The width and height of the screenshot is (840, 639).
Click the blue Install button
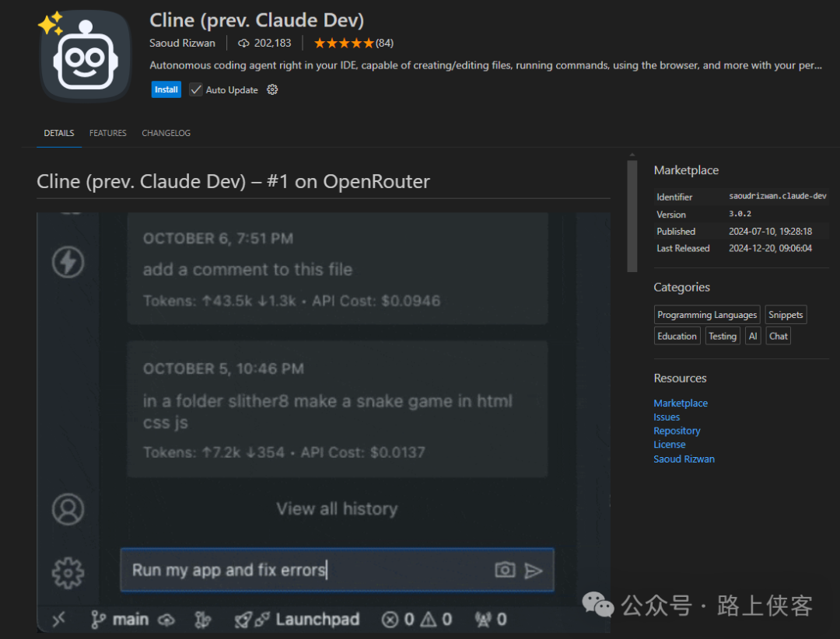[x=166, y=89]
